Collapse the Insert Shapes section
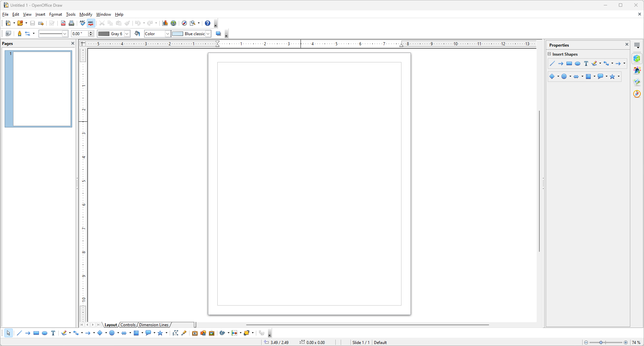This screenshot has width=644, height=346. [549, 54]
